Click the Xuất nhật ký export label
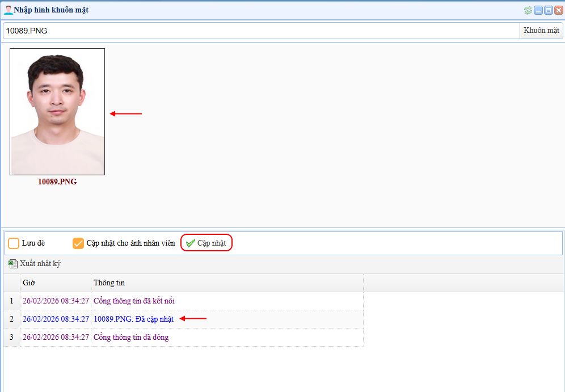The width and height of the screenshot is (565, 392). [40, 264]
